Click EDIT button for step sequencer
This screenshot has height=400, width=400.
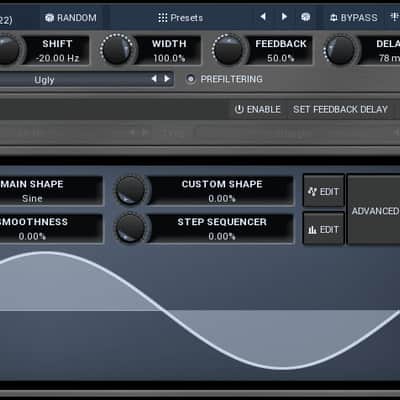(323, 229)
